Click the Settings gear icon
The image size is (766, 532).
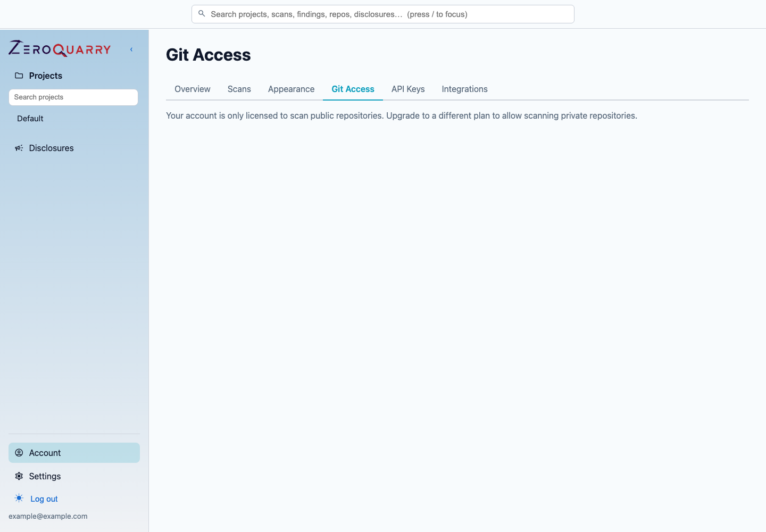[19, 476]
